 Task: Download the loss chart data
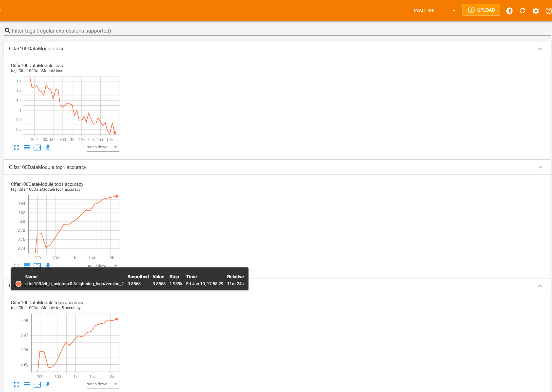(48, 148)
